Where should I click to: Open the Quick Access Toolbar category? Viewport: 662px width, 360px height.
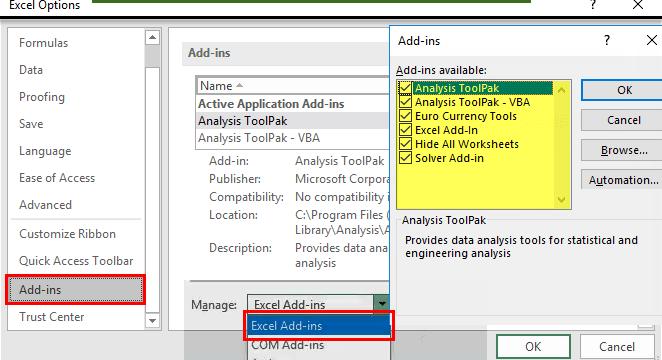coord(76,260)
